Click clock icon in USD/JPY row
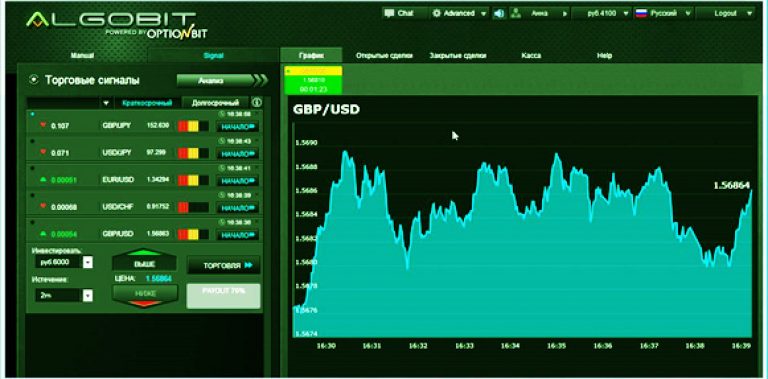 [x=221, y=141]
